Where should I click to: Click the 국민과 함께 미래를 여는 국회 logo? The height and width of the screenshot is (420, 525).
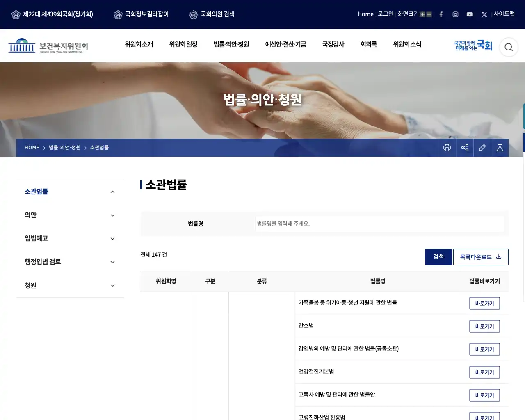point(473,46)
